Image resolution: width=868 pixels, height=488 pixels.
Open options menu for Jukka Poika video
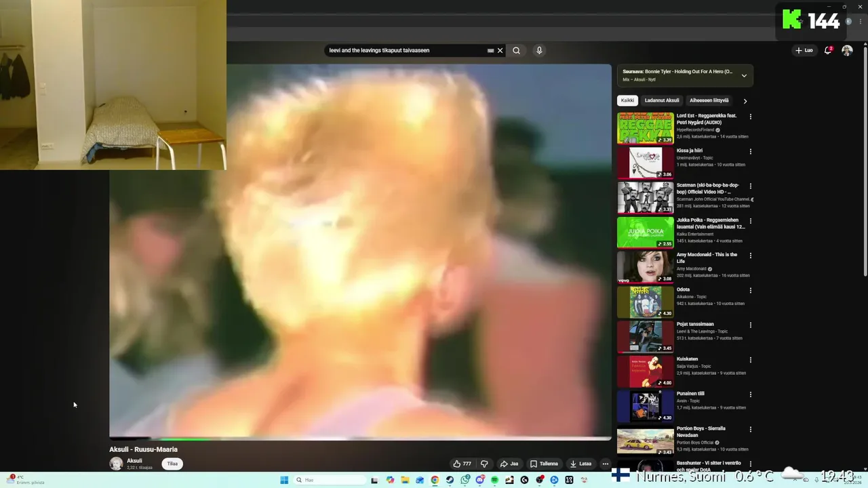tap(750, 221)
